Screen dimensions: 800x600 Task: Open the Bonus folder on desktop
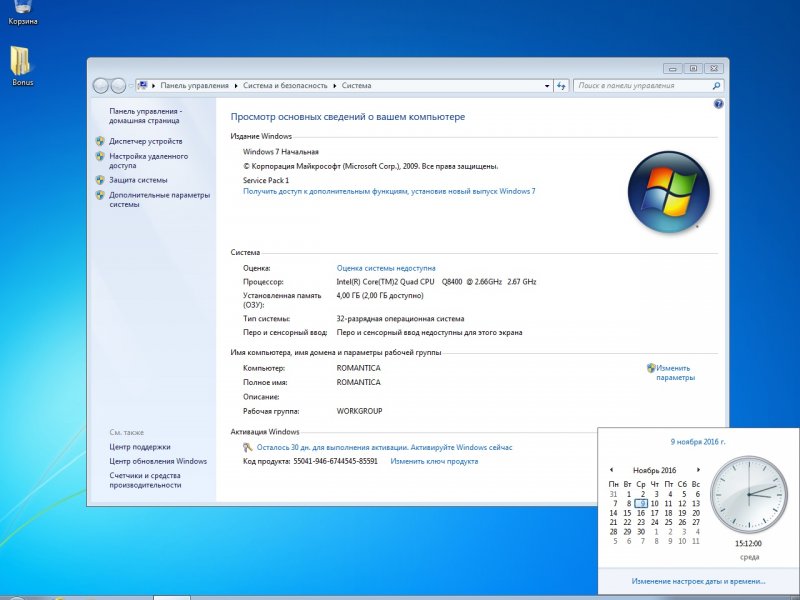22,66
